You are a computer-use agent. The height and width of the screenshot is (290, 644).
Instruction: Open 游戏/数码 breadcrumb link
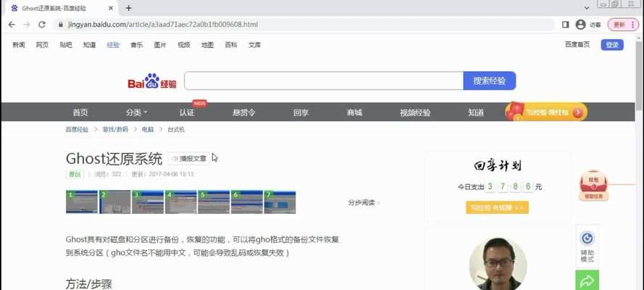tap(115, 129)
